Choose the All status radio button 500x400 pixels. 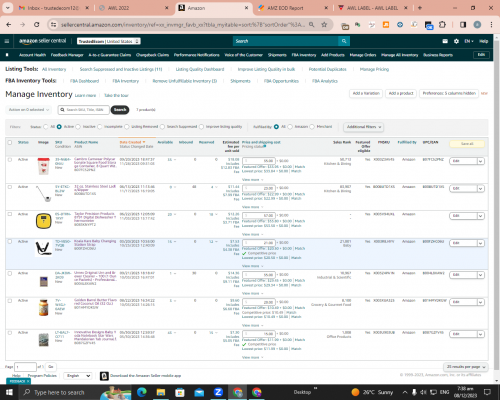46,127
